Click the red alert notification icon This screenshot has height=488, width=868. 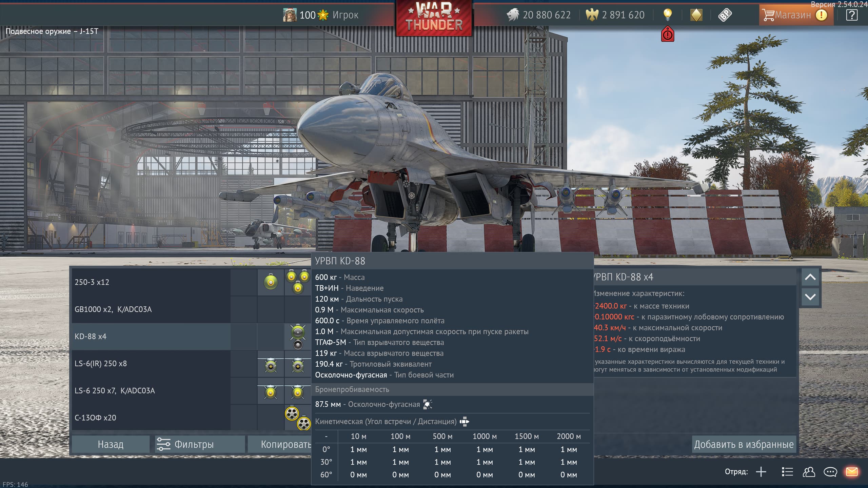click(x=668, y=35)
